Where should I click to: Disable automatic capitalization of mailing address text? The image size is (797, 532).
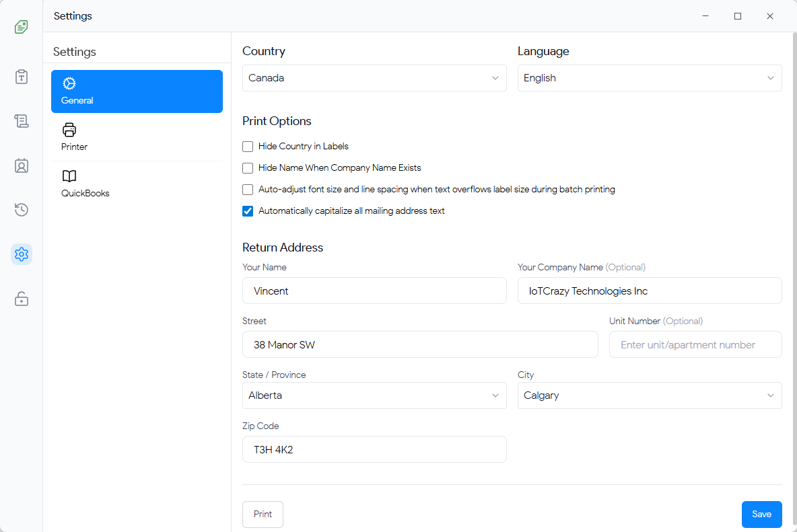[247, 211]
